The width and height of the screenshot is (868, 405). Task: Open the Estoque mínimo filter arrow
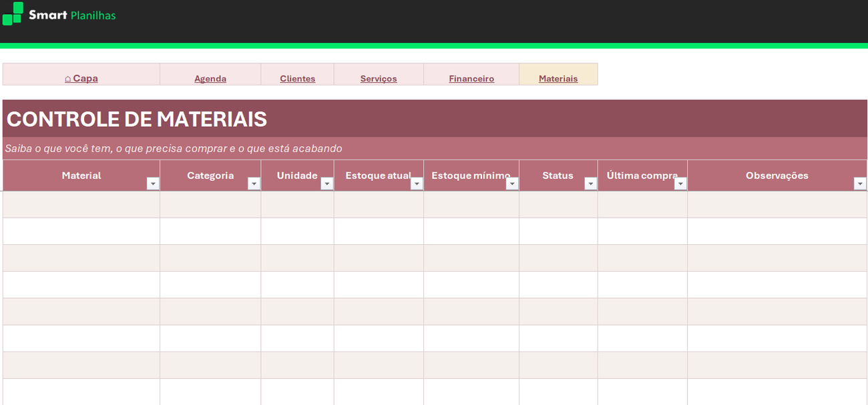click(512, 184)
